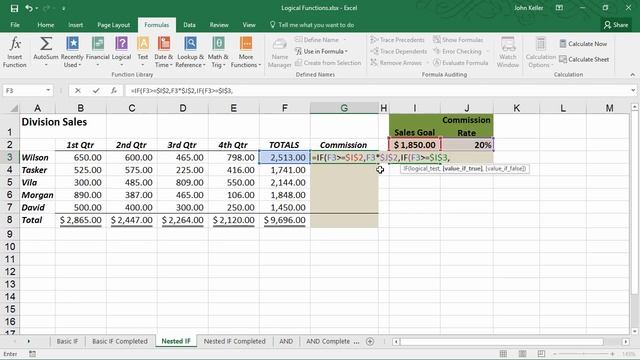Image resolution: width=640 pixels, height=360 pixels.
Task: Open Error Checking
Action: [x=457, y=51]
